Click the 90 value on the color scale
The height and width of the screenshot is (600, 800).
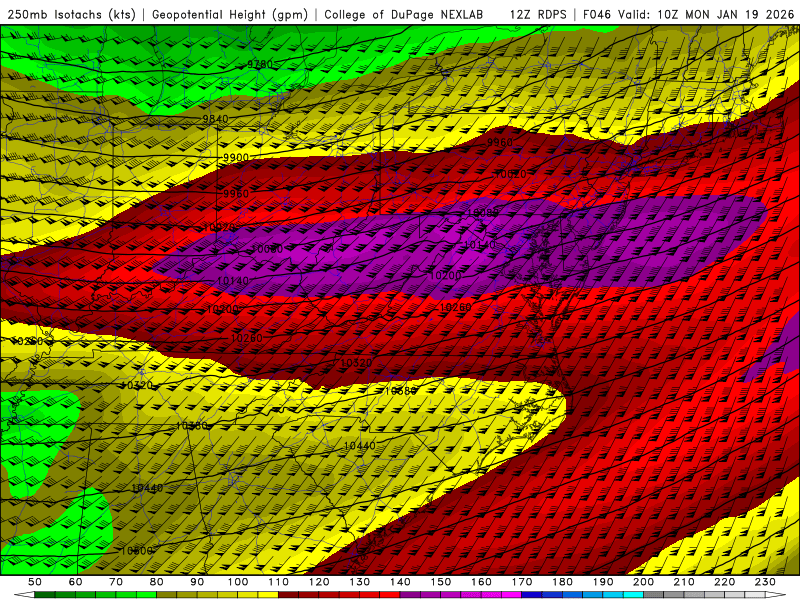tap(197, 582)
